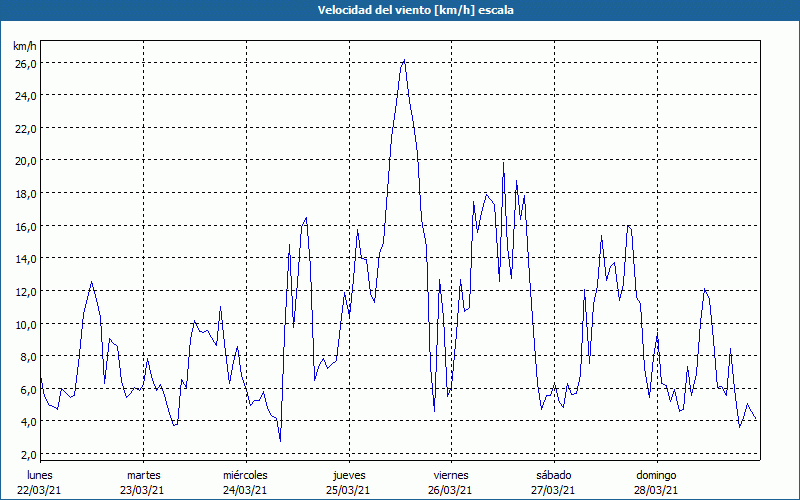Select the 24/03/21 date label
800x500 pixels.
click(x=245, y=490)
